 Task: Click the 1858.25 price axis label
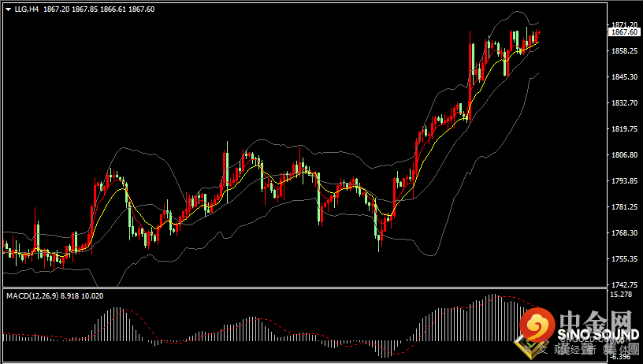(x=624, y=51)
